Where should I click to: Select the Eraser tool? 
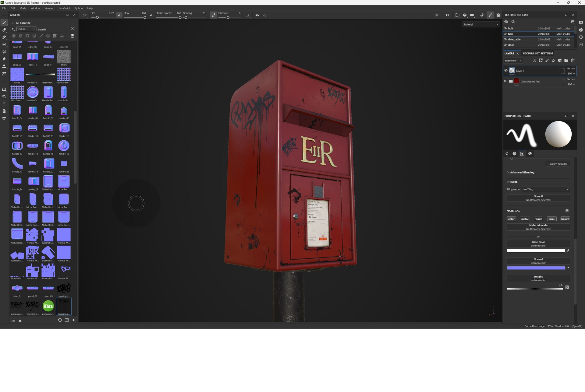[4, 30]
